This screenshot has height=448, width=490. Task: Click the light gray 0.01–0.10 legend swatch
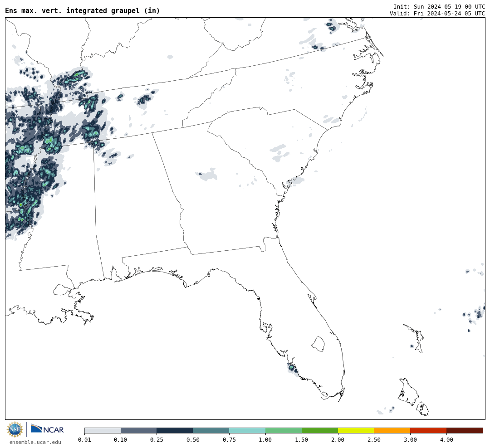click(103, 430)
